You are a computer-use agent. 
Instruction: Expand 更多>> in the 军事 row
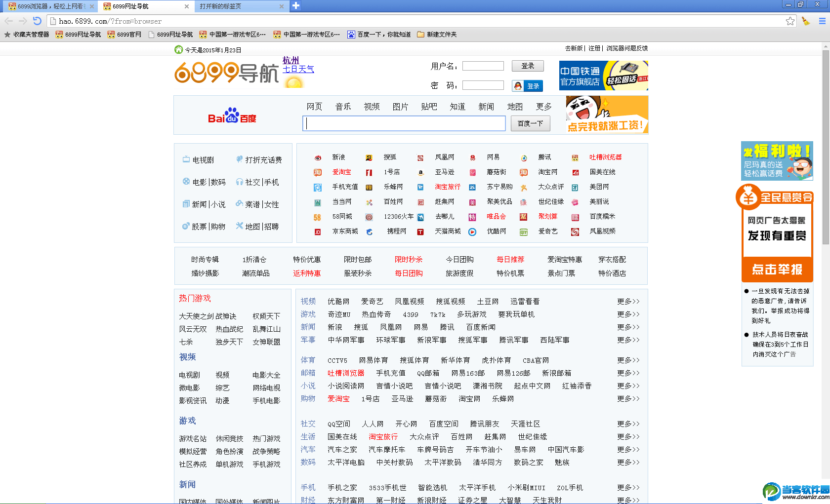click(628, 340)
